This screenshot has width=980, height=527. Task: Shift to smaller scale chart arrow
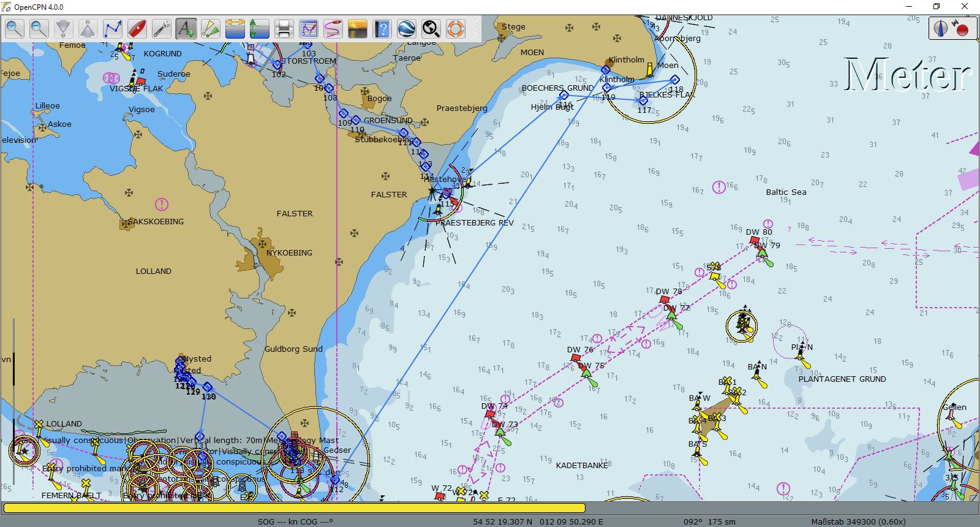coord(64,29)
